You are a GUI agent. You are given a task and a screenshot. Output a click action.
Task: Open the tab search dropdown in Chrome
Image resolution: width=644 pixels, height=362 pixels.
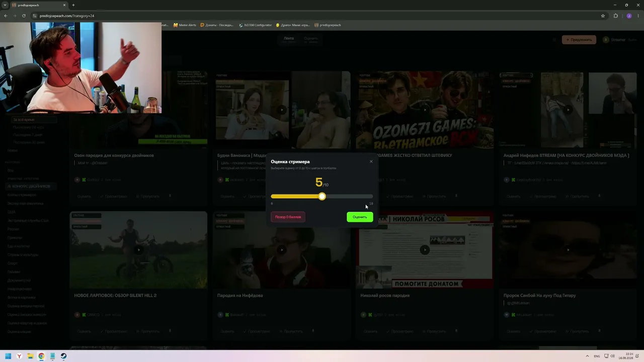[6, 5]
